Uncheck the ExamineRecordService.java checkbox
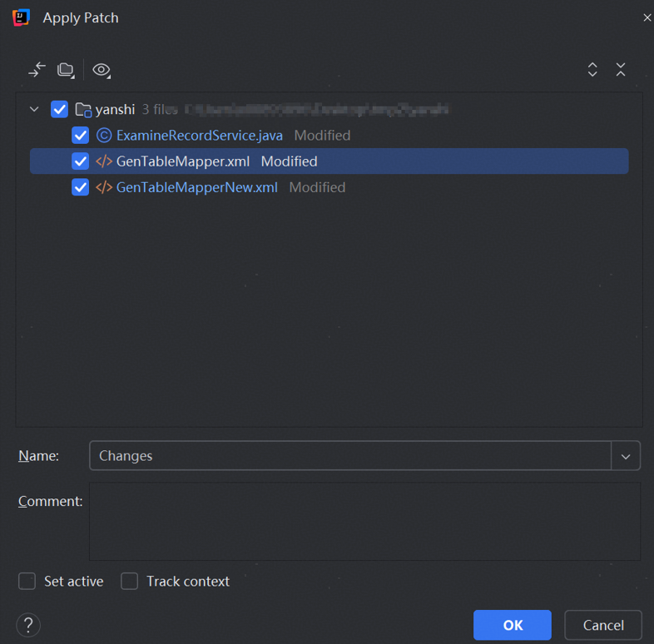Screen dimensions: 654x644 click(x=81, y=136)
